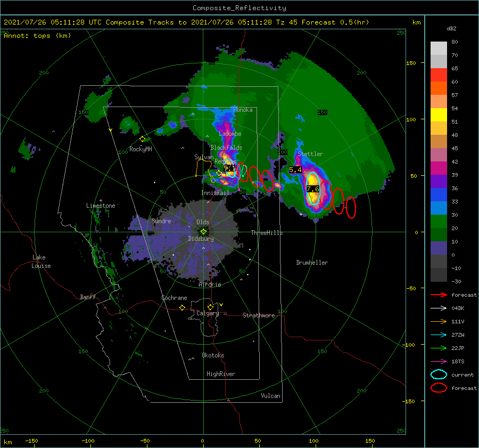Click the easternmost red forecast ellipse near Stettler storm
Viewport: 479px width, 448px height.
(351, 207)
